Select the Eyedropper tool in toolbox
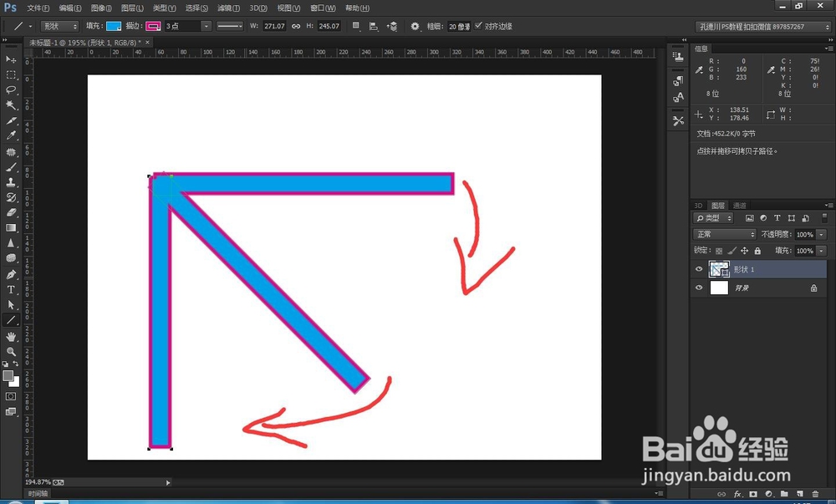Viewport: 836px width, 504px height. click(x=11, y=136)
